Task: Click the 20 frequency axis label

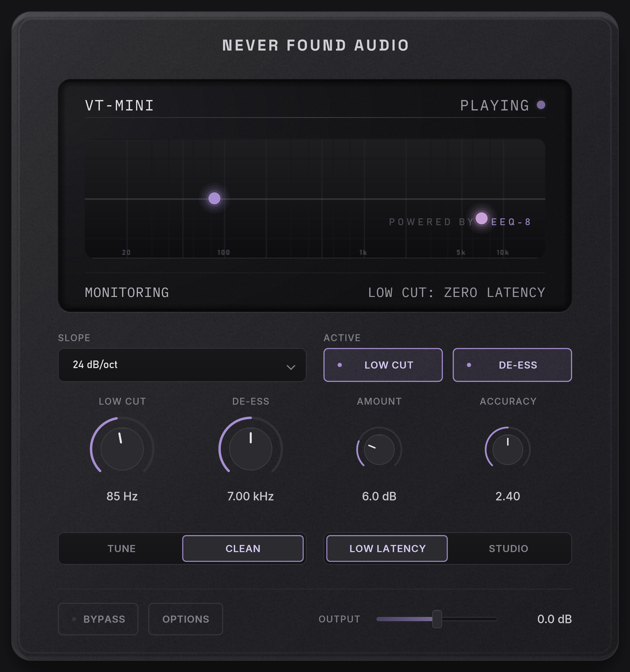Action: click(126, 252)
